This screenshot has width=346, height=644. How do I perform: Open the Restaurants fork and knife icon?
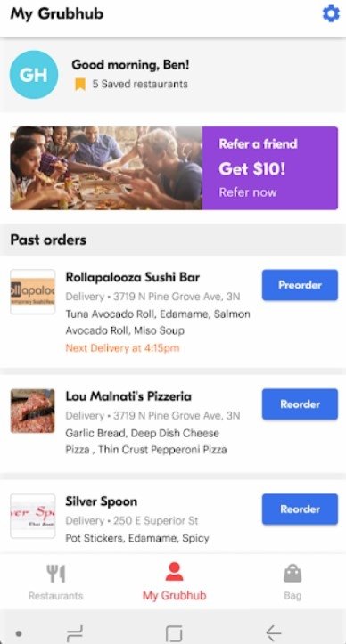(56, 574)
